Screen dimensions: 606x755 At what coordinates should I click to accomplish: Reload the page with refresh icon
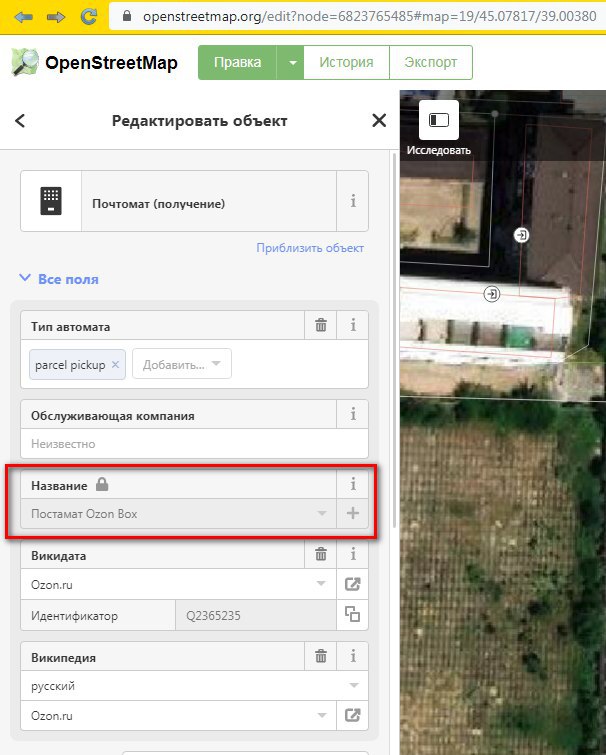pyautogui.click(x=89, y=17)
